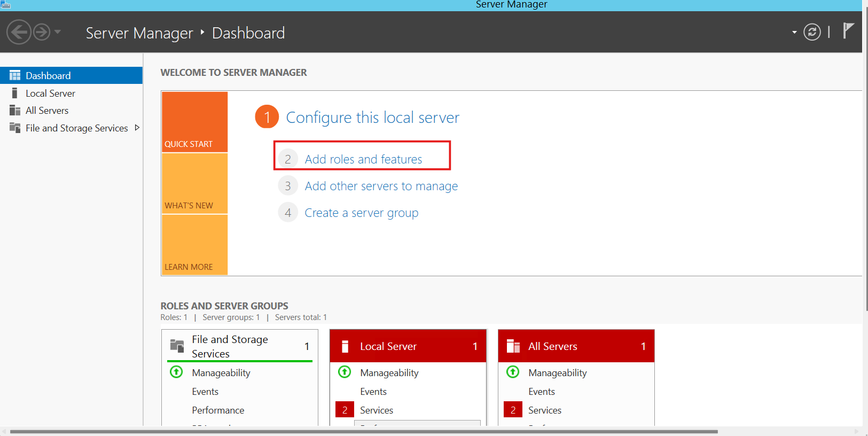Select Dashboard in the left navigation
Screen dimensions: 868x436
pyautogui.click(x=71, y=75)
